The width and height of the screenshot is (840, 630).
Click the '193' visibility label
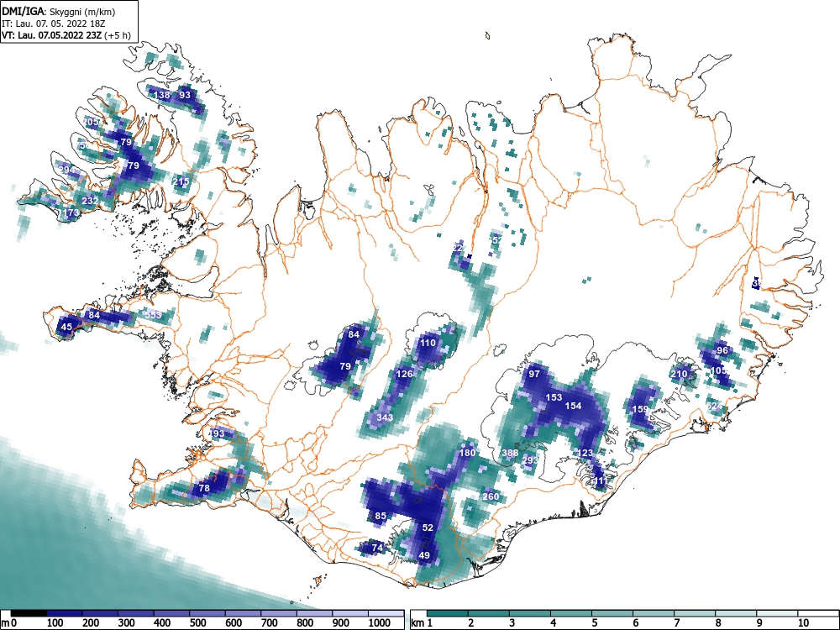tap(217, 434)
